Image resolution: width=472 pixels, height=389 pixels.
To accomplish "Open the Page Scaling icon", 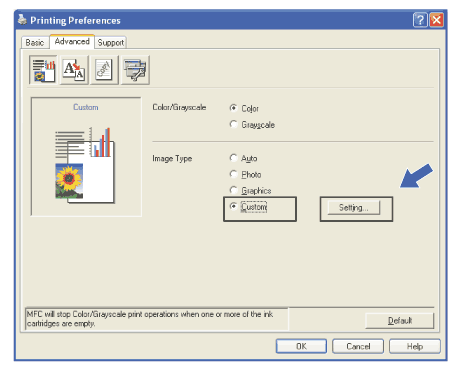I will click(x=74, y=70).
